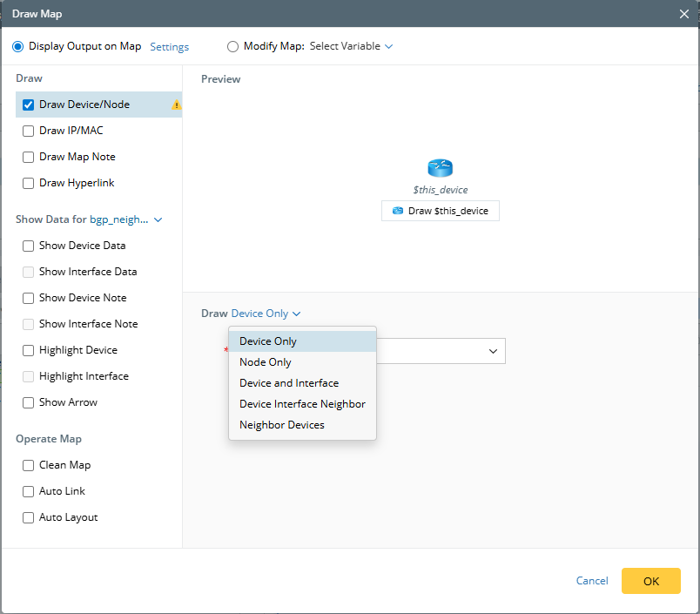Viewport: 700px width, 614px height.
Task: Click the yellow warning icon beside Draw Device/Node
Action: (177, 105)
